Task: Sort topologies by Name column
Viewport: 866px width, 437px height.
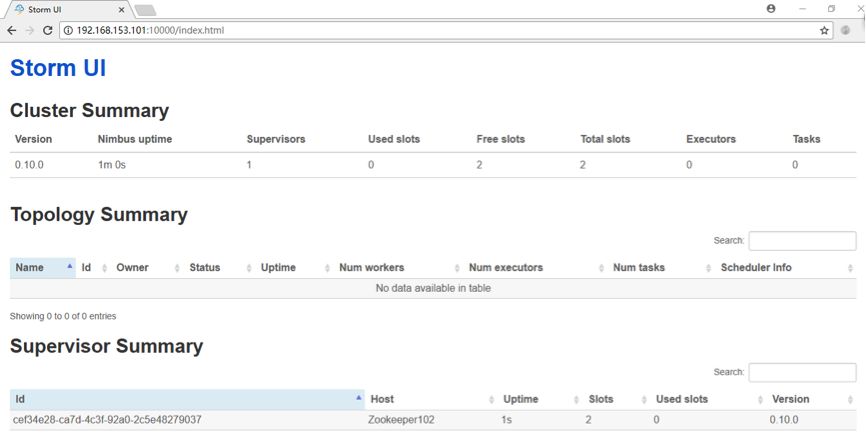Action: (43, 267)
